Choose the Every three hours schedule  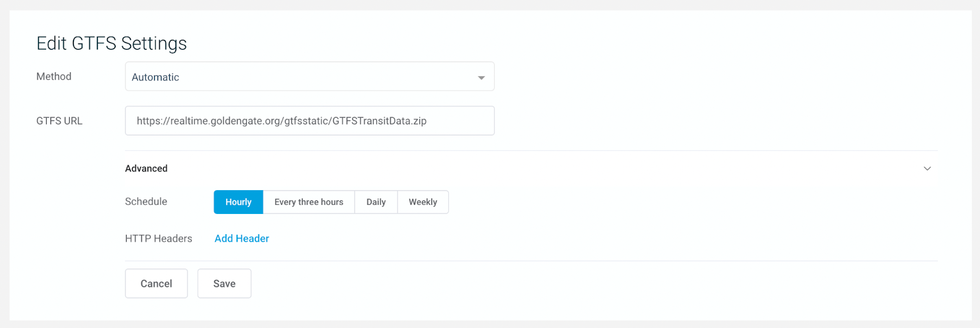coord(309,202)
